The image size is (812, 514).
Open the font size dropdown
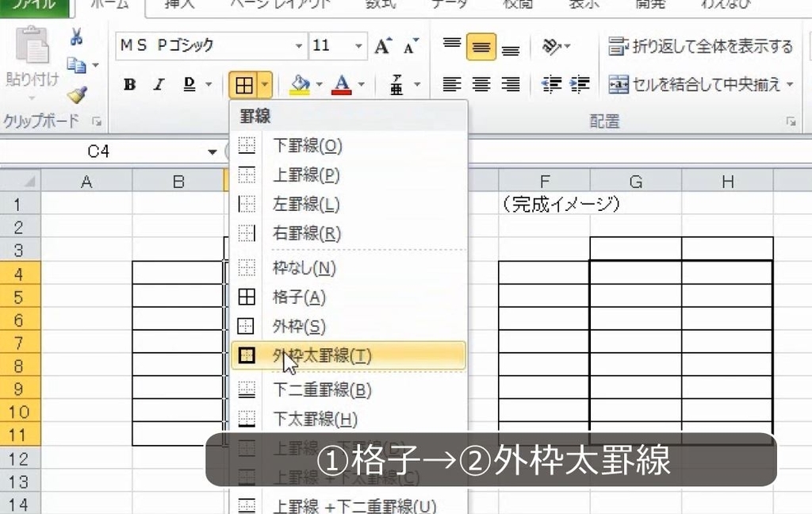(x=358, y=47)
